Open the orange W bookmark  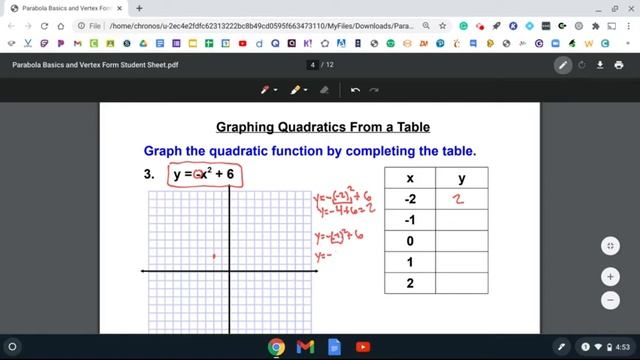coord(589,43)
